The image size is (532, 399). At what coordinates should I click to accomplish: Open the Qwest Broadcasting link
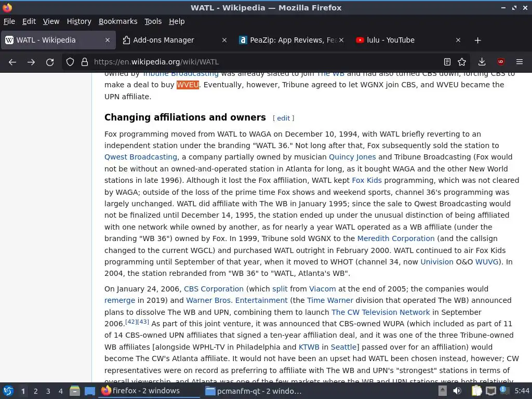[x=141, y=157]
